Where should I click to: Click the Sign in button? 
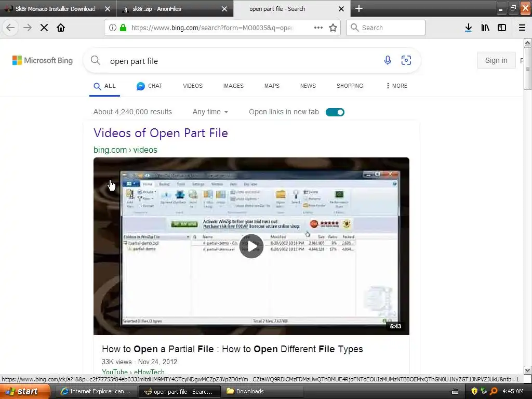496,60
